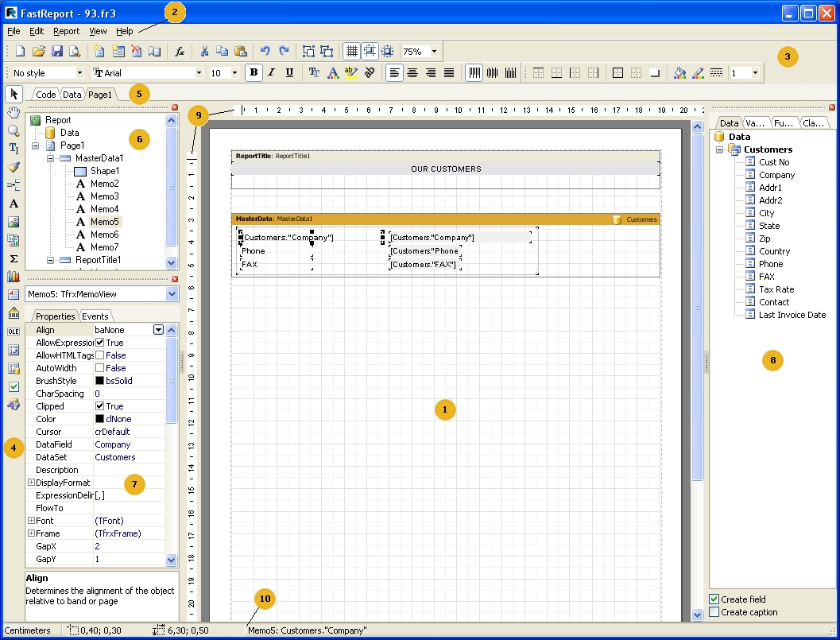840x640 pixels.
Task: Switch to the Events tab
Action: (x=95, y=316)
